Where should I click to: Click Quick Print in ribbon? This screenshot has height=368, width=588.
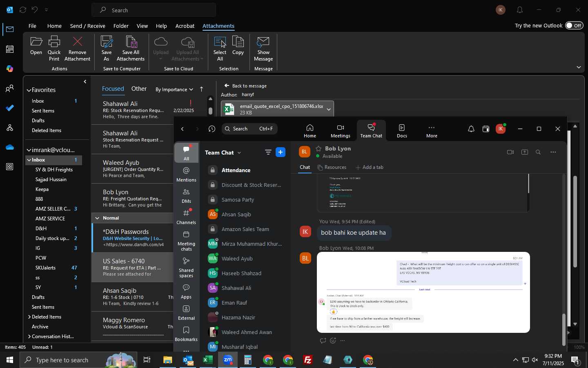coord(54,48)
